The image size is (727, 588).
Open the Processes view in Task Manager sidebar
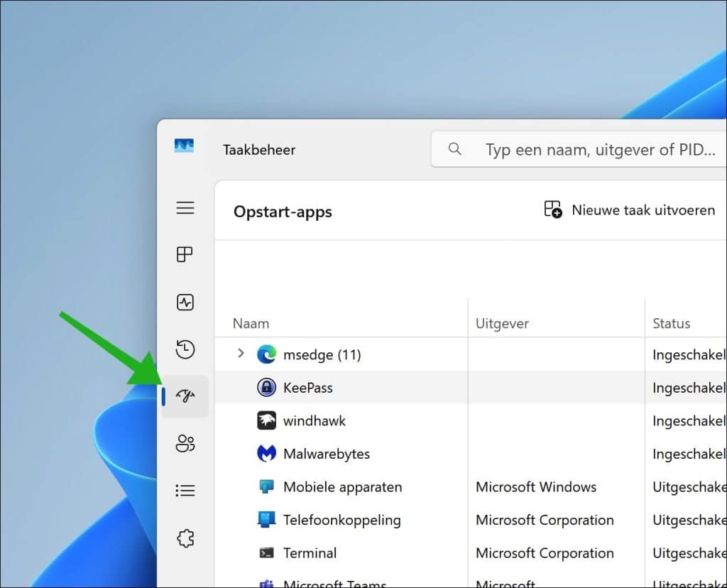(x=185, y=254)
